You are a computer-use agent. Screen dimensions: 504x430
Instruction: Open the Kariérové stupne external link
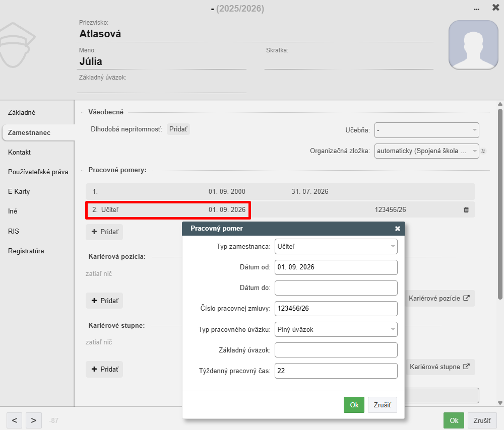click(439, 367)
